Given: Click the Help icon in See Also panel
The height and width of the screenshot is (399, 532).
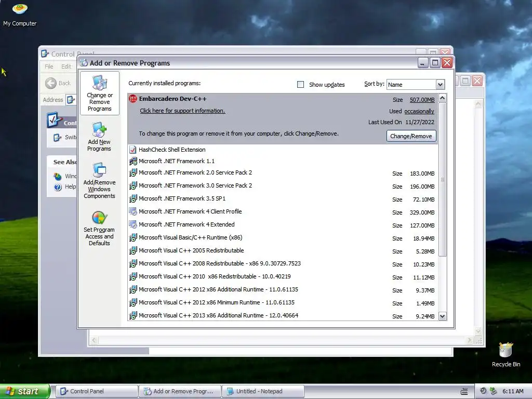Looking at the screenshot, I should click(58, 187).
